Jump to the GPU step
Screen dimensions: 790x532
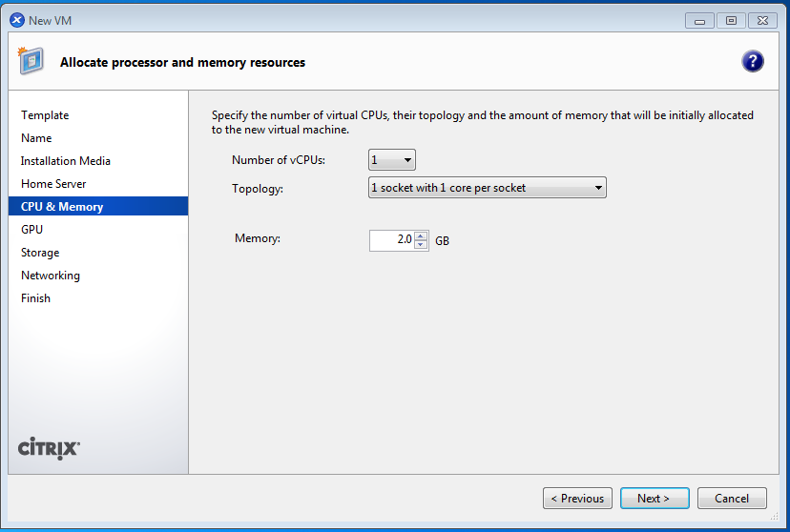[31, 230]
